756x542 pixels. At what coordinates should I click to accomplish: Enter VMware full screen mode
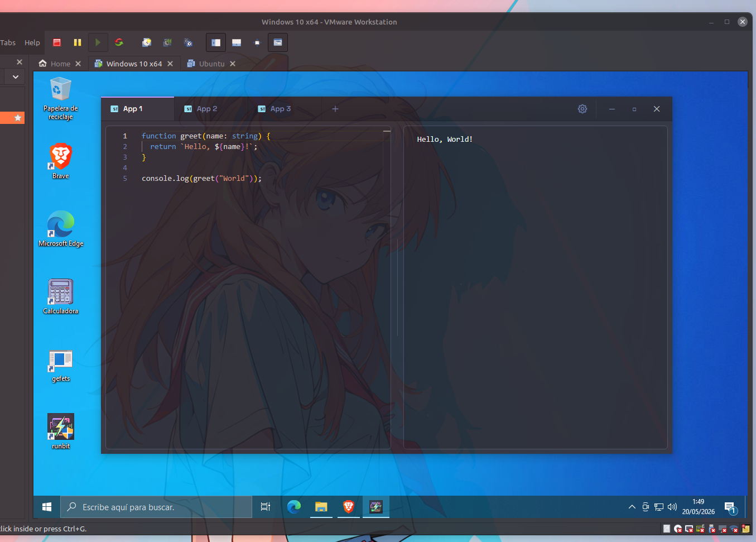click(257, 42)
